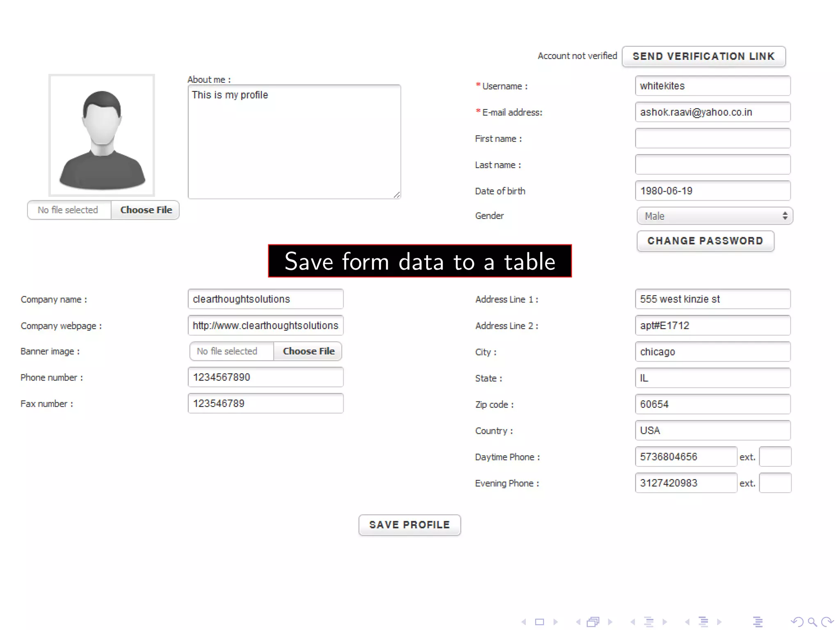Click the Beamer go-forward curved arrow
This screenshot has height=630, width=840.
click(x=827, y=622)
